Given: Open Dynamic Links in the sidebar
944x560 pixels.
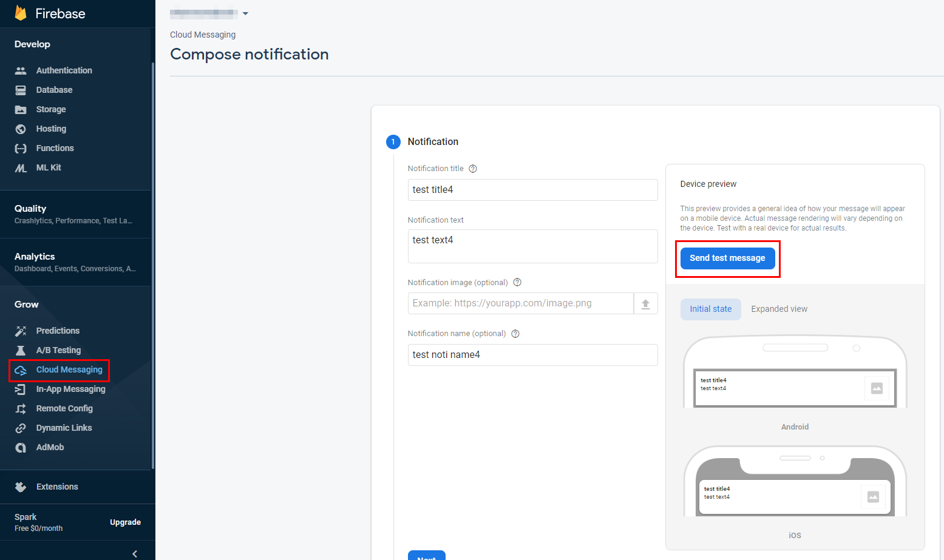Looking at the screenshot, I should (x=64, y=428).
